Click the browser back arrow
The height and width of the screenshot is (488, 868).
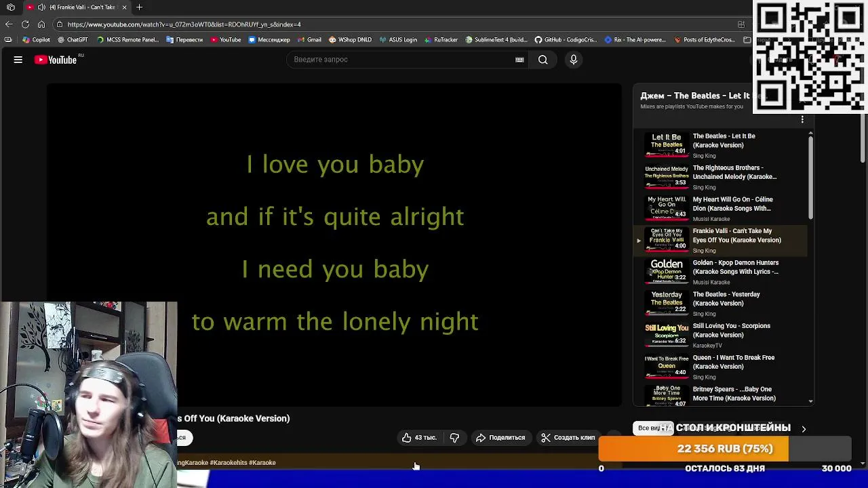pyautogui.click(x=9, y=24)
